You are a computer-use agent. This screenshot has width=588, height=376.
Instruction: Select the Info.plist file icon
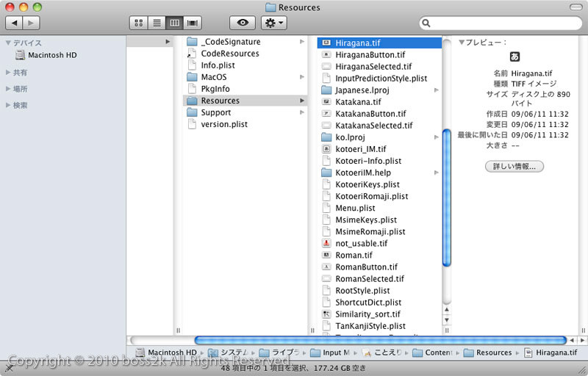coord(192,65)
